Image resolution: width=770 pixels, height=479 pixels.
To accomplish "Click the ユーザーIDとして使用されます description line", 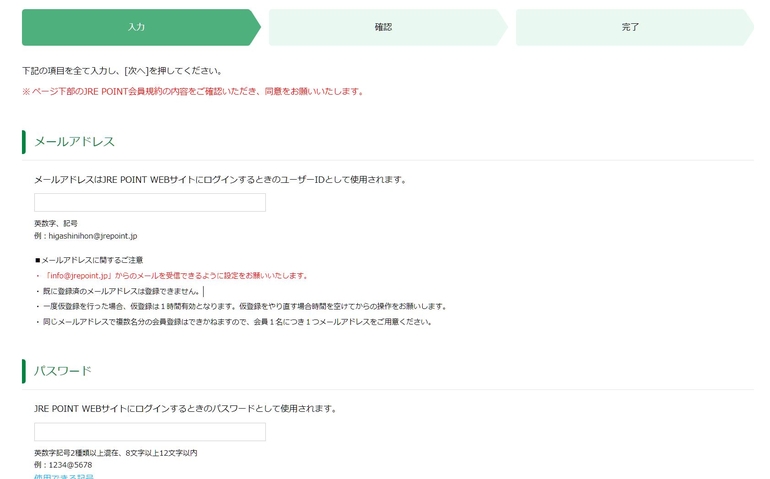I will [x=220, y=180].
